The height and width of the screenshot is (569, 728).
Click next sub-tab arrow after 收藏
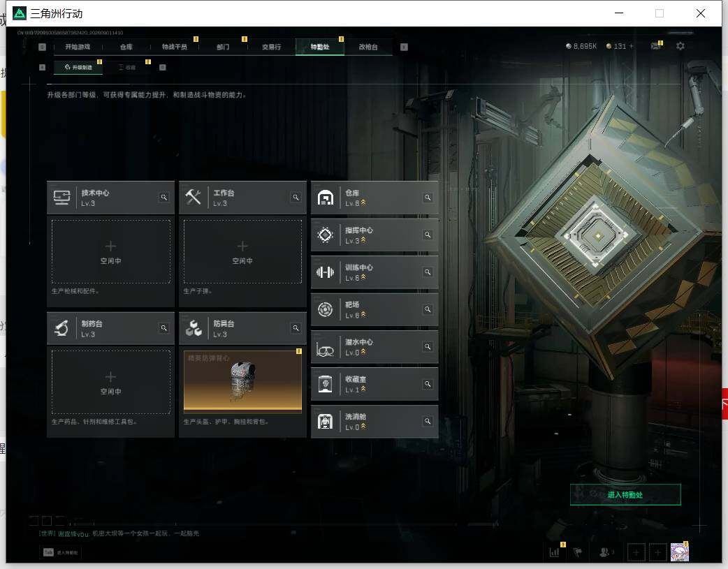coord(163,67)
